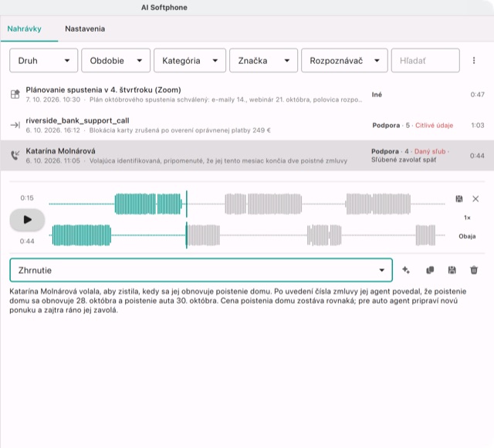Open the Rozpoznávač dropdown

tap(344, 60)
